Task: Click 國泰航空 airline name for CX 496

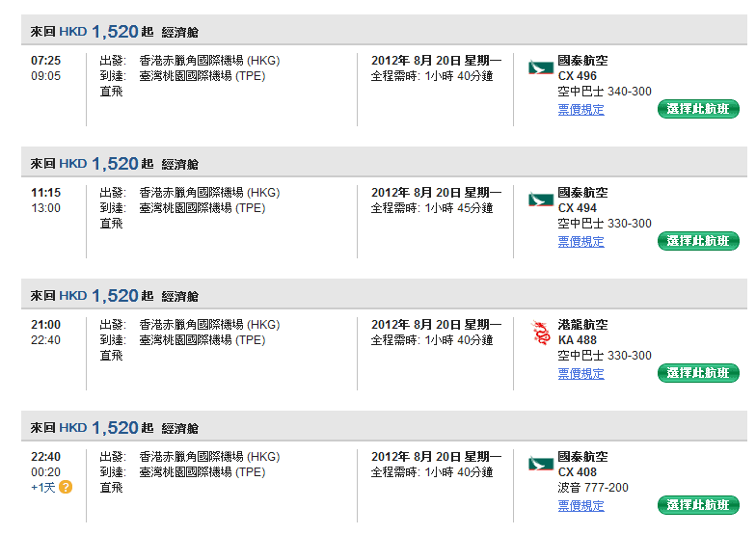Action: [582, 61]
